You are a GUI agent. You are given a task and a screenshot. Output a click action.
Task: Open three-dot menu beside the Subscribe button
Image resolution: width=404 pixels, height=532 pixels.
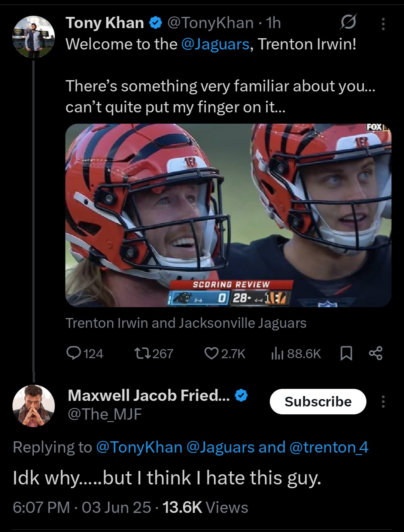383,401
